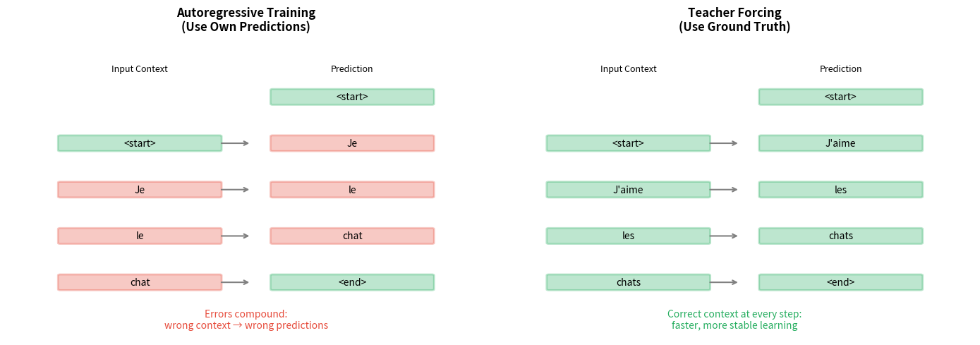The image size is (980, 345).
Task: Click "<end>" box under Autoregressive Training
Action: (x=352, y=282)
